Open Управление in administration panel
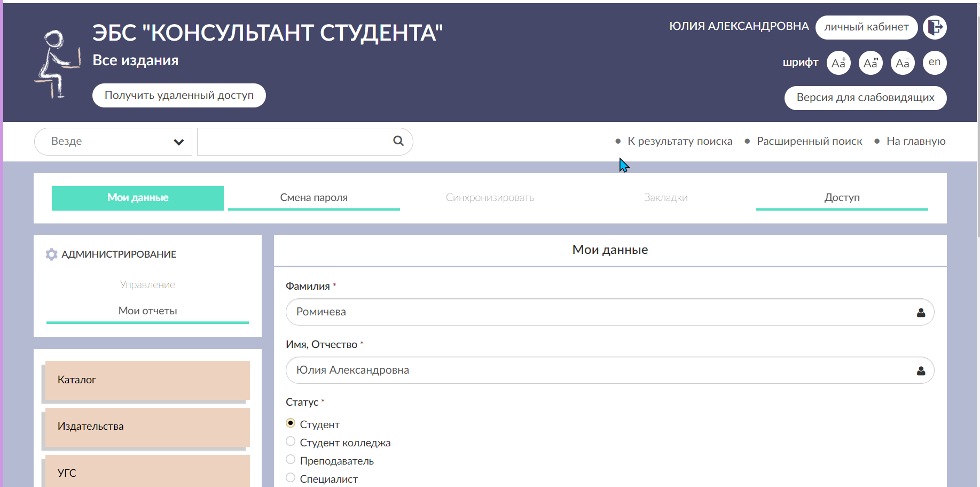The width and height of the screenshot is (980, 487). (147, 285)
